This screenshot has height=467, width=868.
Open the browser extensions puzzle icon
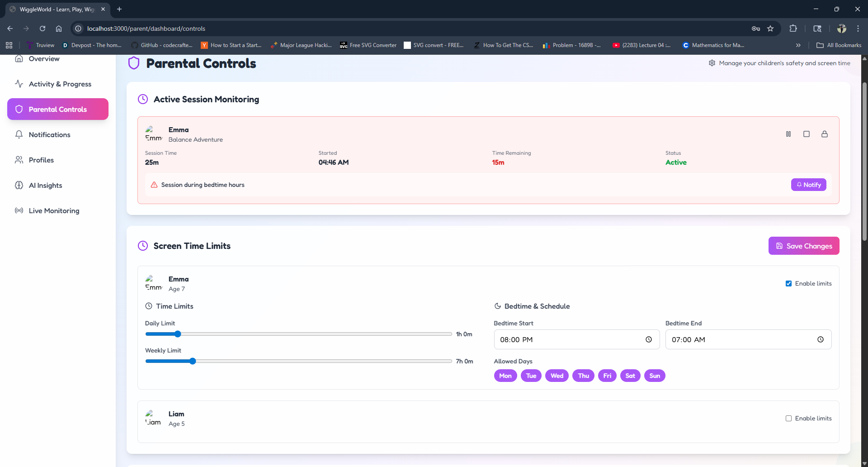click(x=793, y=29)
